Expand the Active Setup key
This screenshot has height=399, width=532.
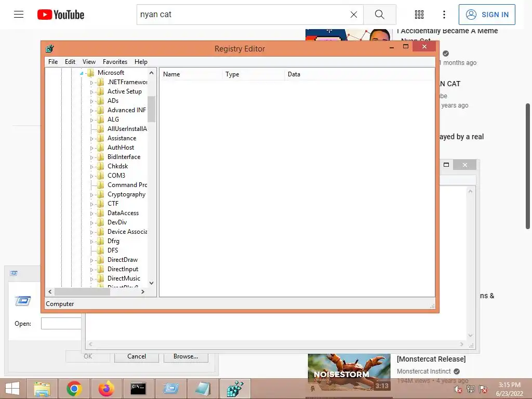click(x=91, y=92)
